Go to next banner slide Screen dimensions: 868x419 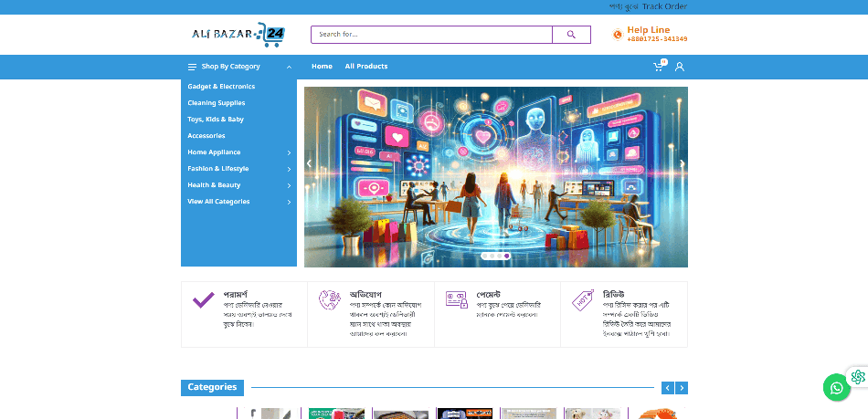point(682,163)
